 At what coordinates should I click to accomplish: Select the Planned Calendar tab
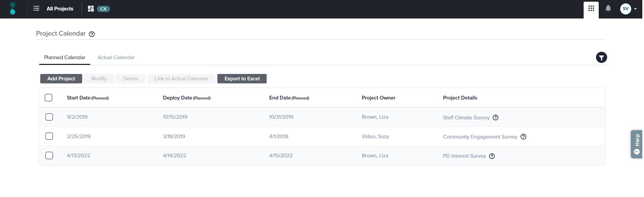pyautogui.click(x=65, y=57)
